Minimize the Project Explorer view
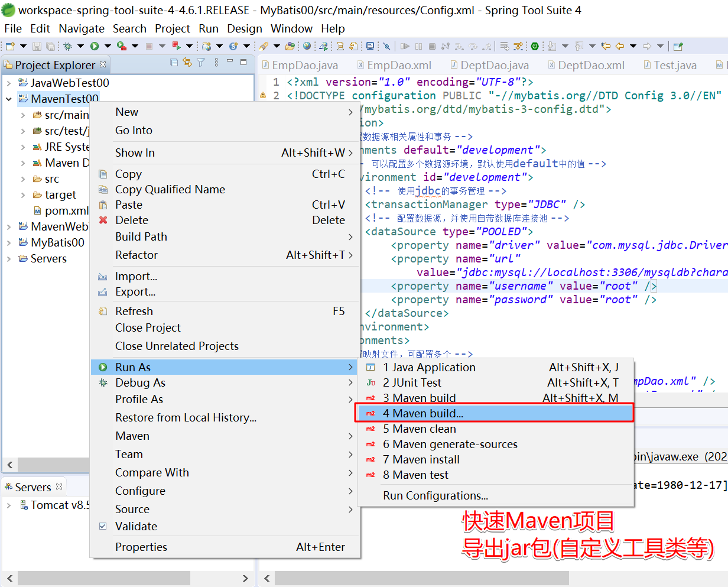This screenshot has width=728, height=587. coord(230,61)
